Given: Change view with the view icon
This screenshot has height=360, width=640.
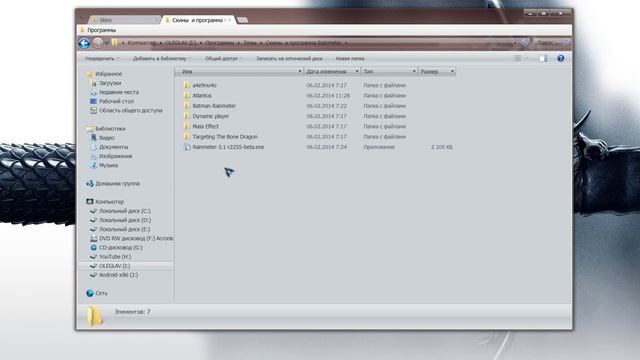Looking at the screenshot, I should coord(518,58).
